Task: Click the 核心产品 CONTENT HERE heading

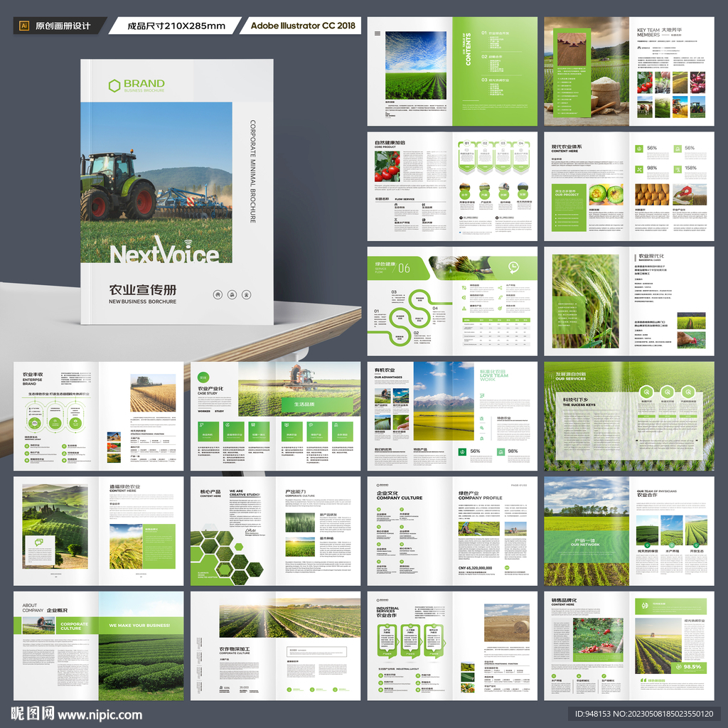Action: click(210, 493)
